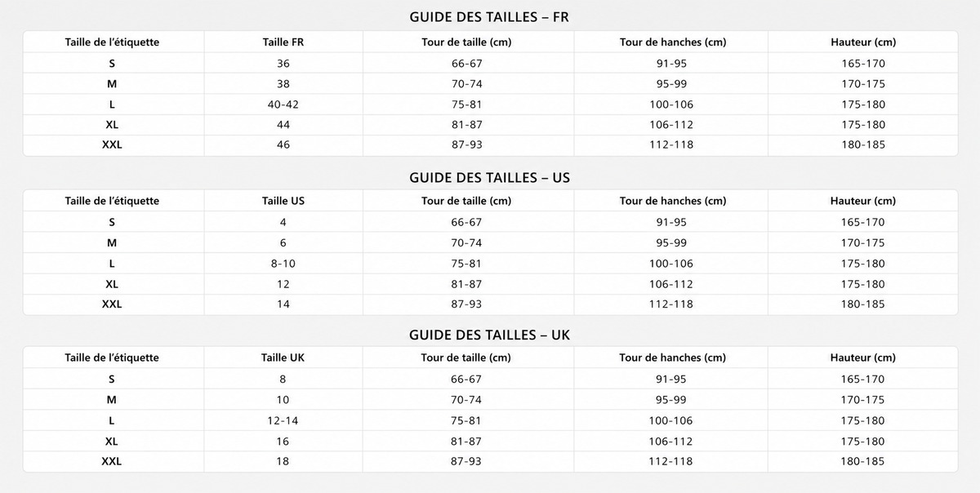Select the GUIDE DES TAILLES – US title
This screenshot has width=980, height=493.
[489, 177]
